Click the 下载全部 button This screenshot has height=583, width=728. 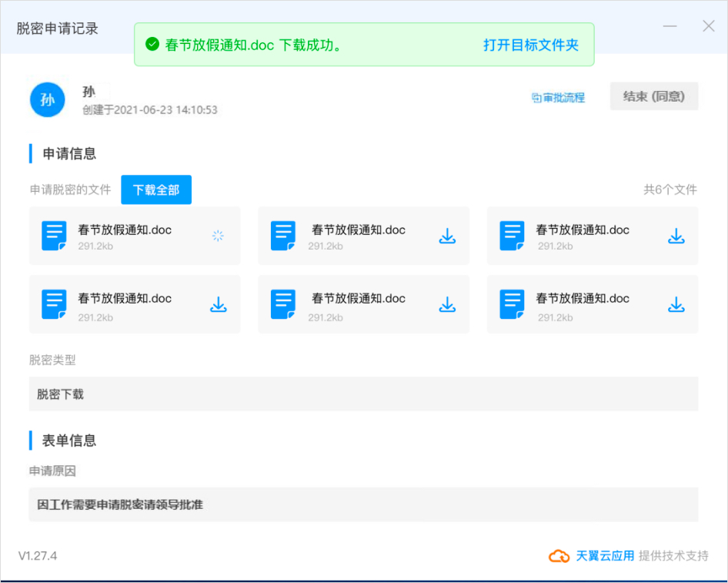pyautogui.click(x=155, y=189)
